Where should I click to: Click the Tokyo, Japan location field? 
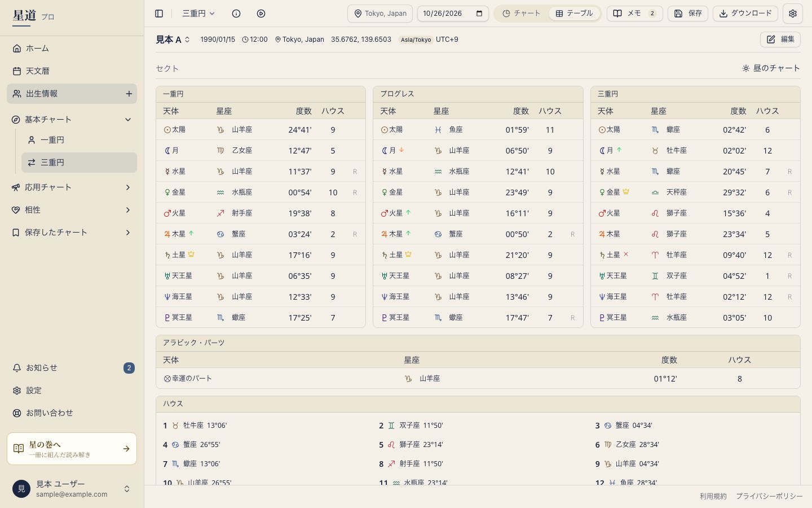[380, 14]
